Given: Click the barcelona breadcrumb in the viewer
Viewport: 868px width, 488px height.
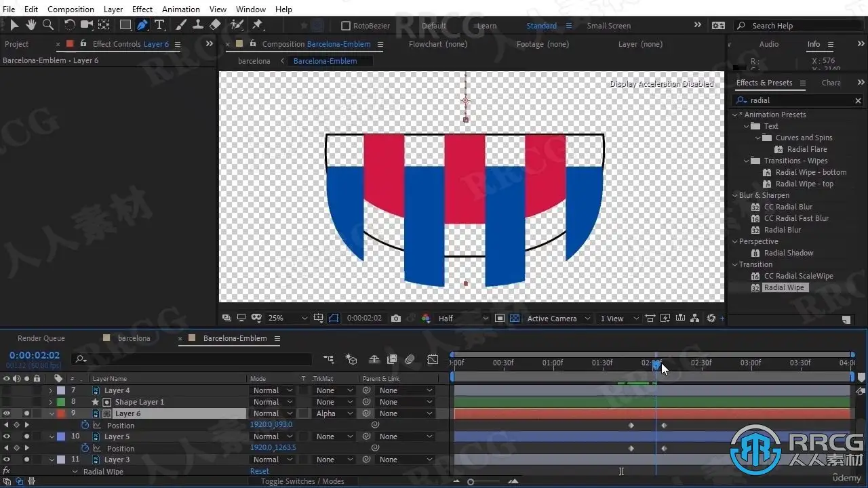Looking at the screenshot, I should coord(254,61).
